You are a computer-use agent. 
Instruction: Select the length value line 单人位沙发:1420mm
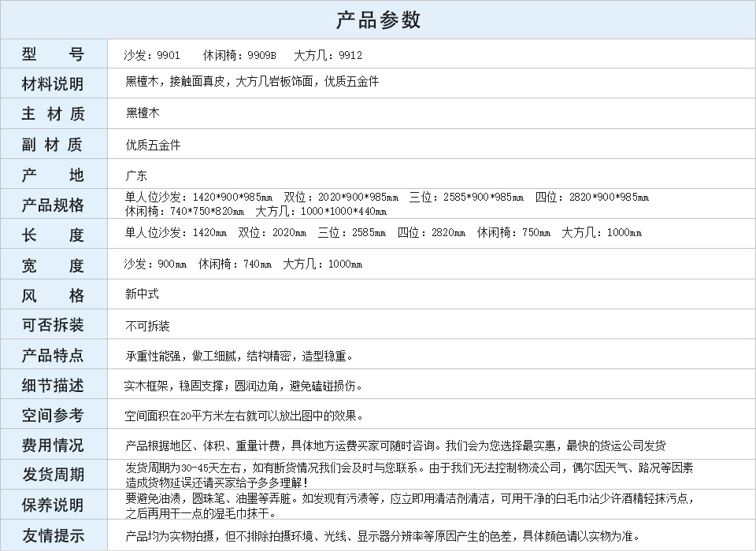384,233
